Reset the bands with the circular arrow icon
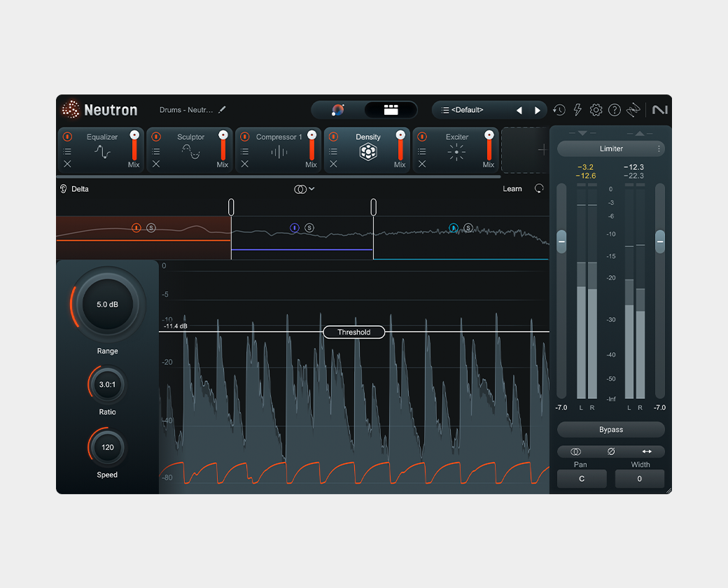728x588 pixels. [539, 188]
